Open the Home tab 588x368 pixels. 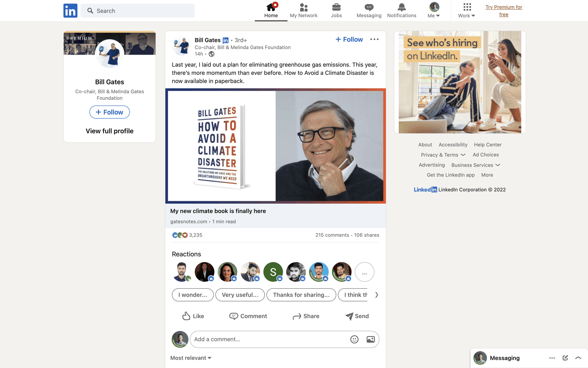point(271,11)
